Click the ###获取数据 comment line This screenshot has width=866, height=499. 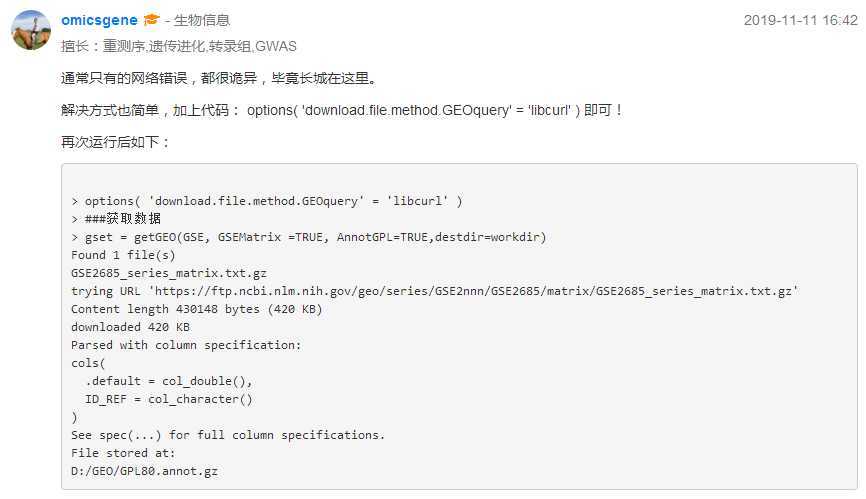pos(116,219)
